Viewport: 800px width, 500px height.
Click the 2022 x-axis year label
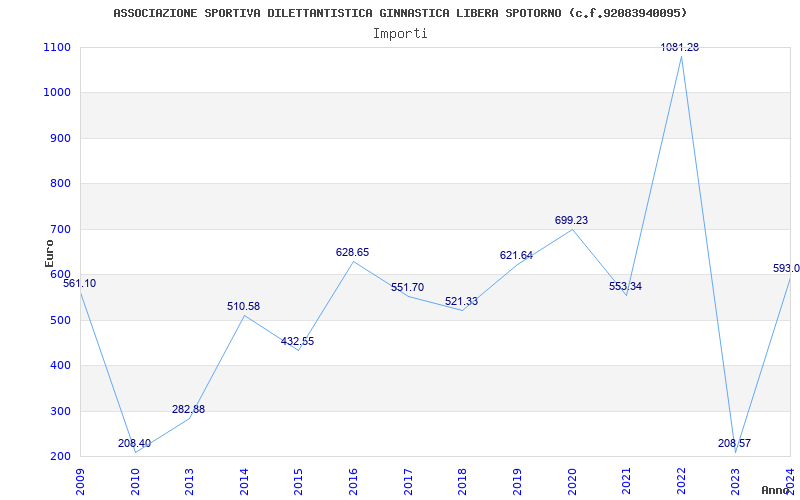pyautogui.click(x=681, y=477)
